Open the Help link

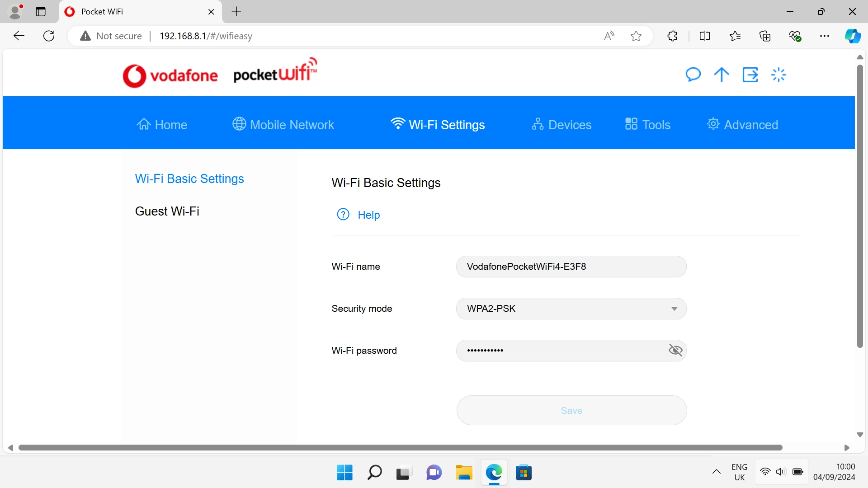coord(368,215)
